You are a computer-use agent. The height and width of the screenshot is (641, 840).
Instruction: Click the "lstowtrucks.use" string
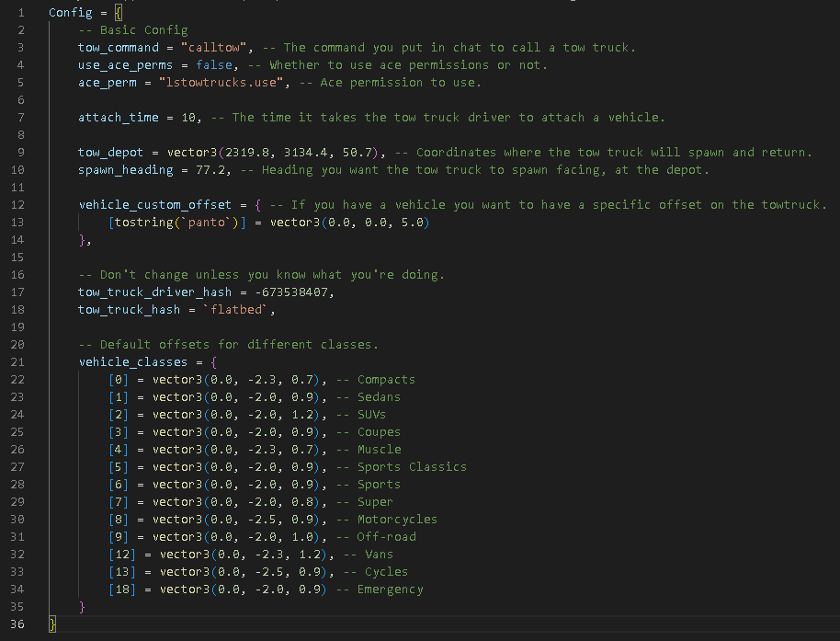[x=221, y=83]
